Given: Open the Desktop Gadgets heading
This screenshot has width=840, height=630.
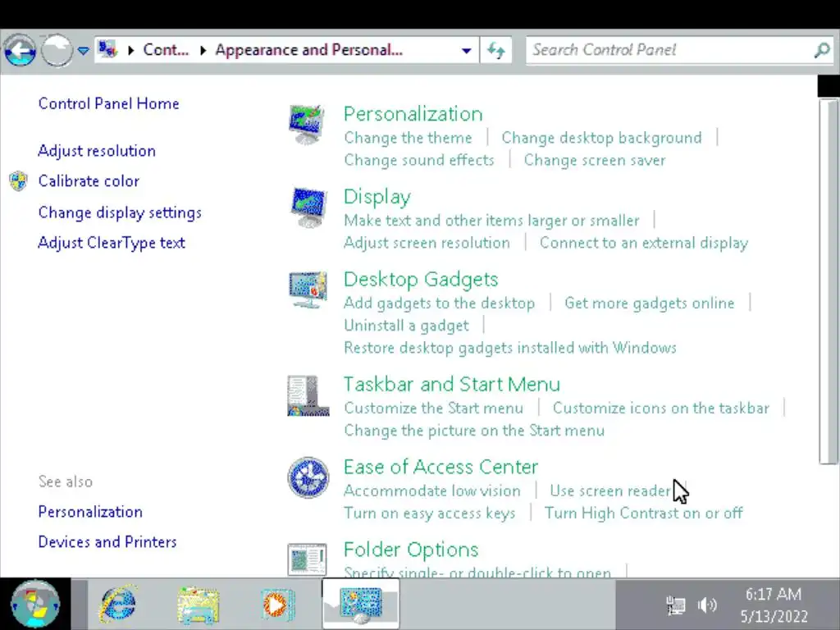Looking at the screenshot, I should point(421,279).
